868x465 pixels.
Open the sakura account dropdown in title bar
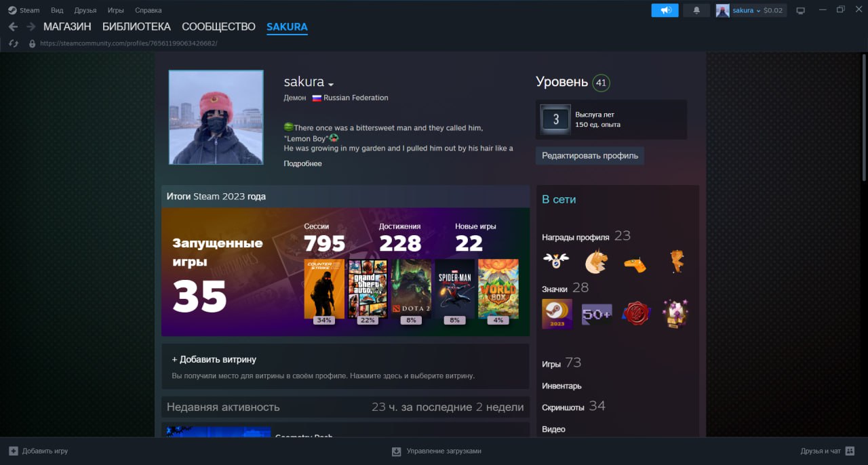745,10
